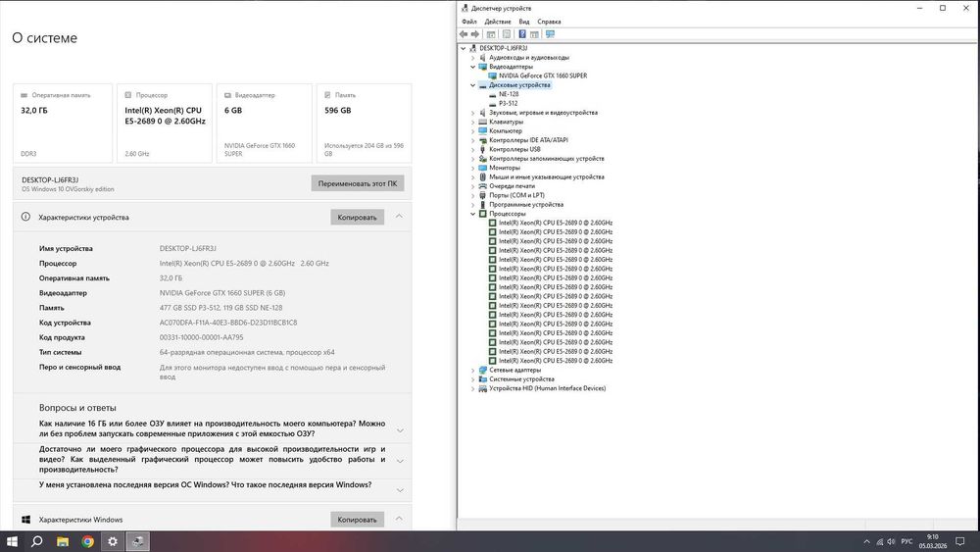This screenshot has height=552, width=980.
Task: Click the Мониторы category icon
Action: coord(482,168)
